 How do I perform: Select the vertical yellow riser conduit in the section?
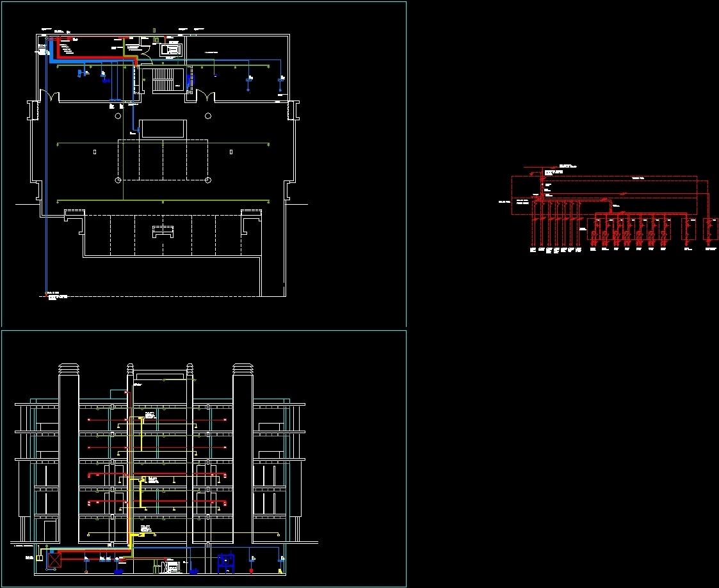[131, 480]
